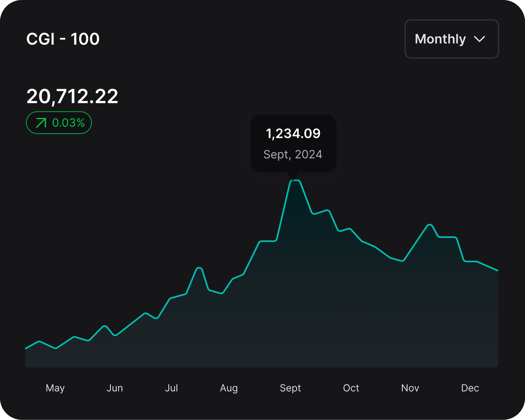Viewport: 525px width, 420px height.
Task: Click the chevron arrow beside Monthly
Action: [479, 39]
